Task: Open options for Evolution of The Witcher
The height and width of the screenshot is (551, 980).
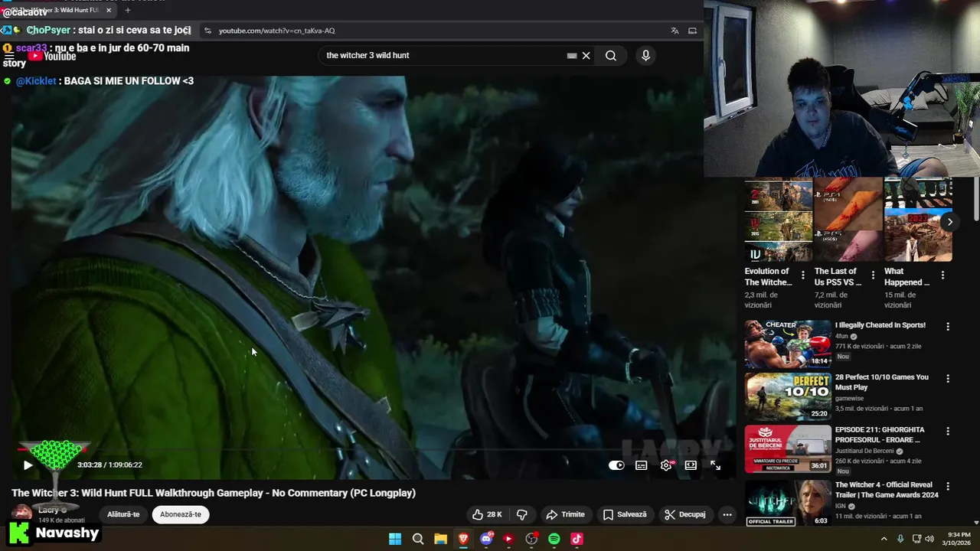Action: tap(803, 275)
